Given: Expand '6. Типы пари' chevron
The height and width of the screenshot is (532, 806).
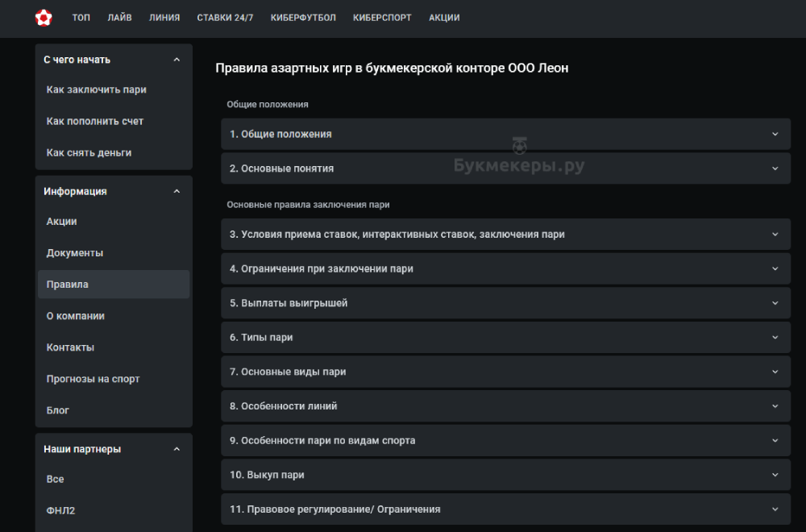Looking at the screenshot, I should pyautogui.click(x=775, y=338).
